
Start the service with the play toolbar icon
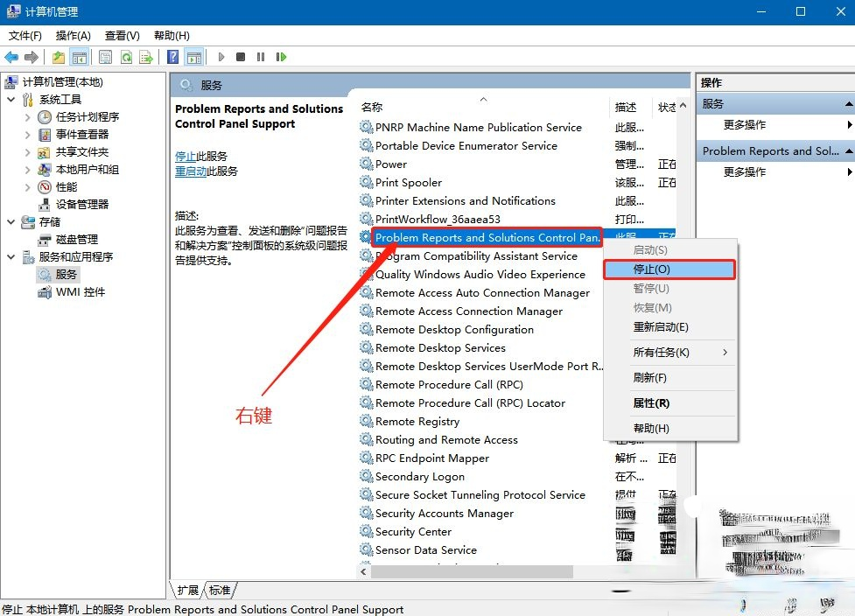(x=221, y=56)
